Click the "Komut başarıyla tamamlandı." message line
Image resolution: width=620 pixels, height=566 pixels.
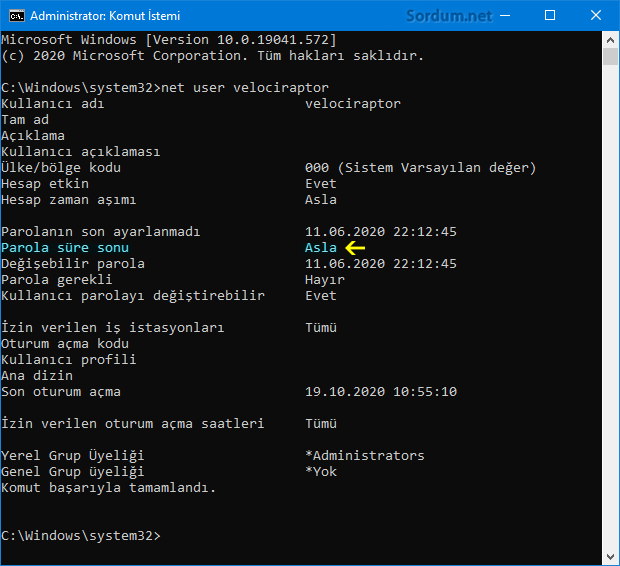(x=109, y=488)
